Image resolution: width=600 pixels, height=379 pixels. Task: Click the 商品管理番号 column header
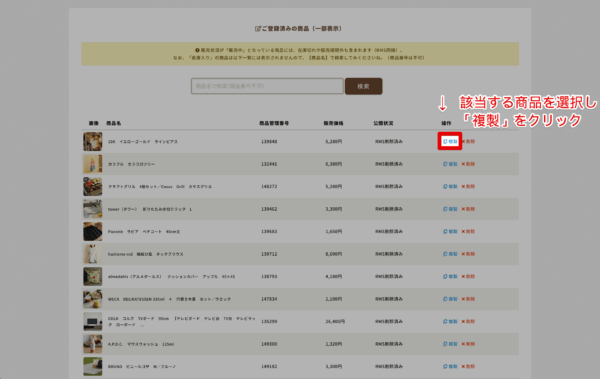274,123
